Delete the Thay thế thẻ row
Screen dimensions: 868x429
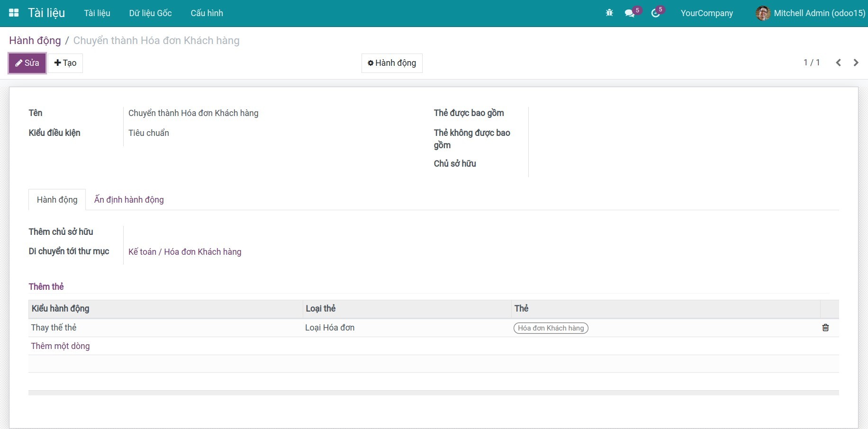coord(825,328)
